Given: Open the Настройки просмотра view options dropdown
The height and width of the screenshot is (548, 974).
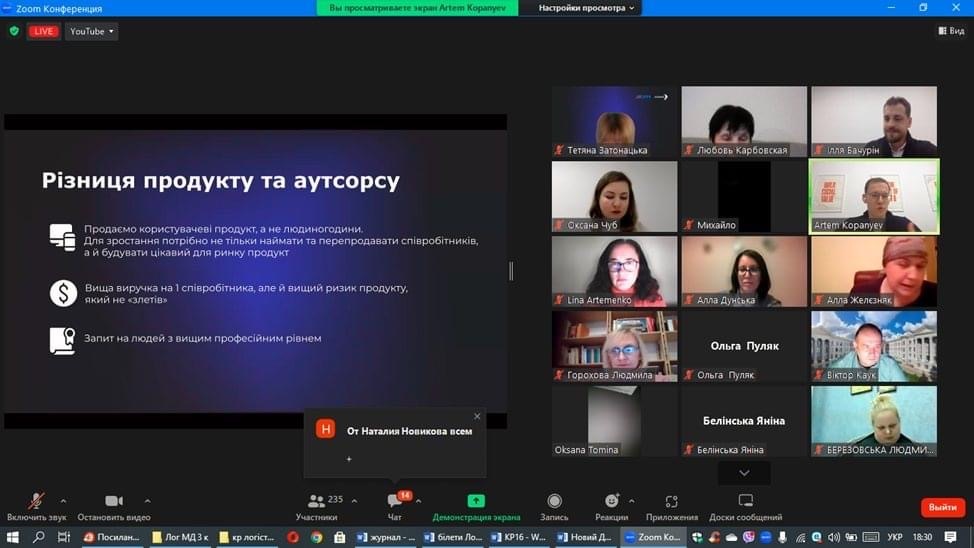Looking at the screenshot, I should pos(586,8).
